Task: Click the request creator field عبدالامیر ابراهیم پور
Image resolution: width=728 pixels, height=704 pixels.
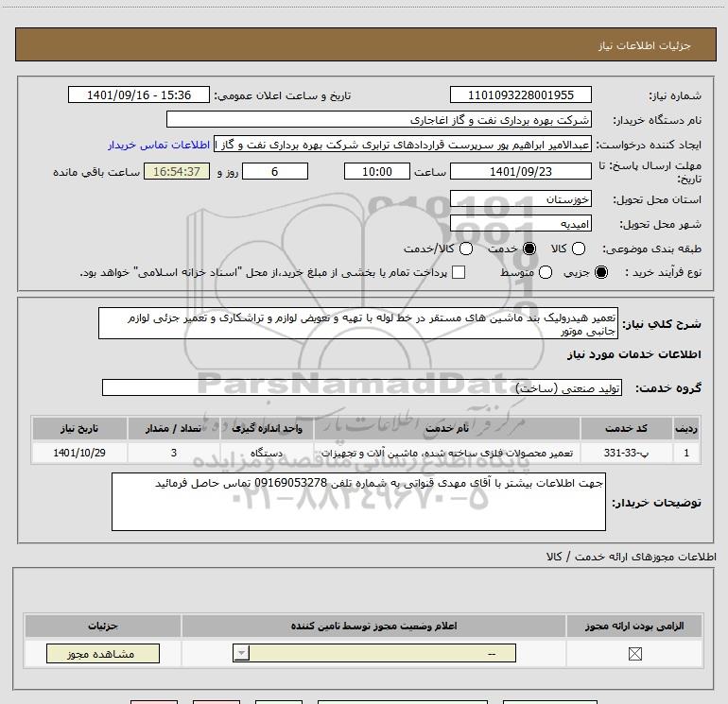Action: pos(403,145)
